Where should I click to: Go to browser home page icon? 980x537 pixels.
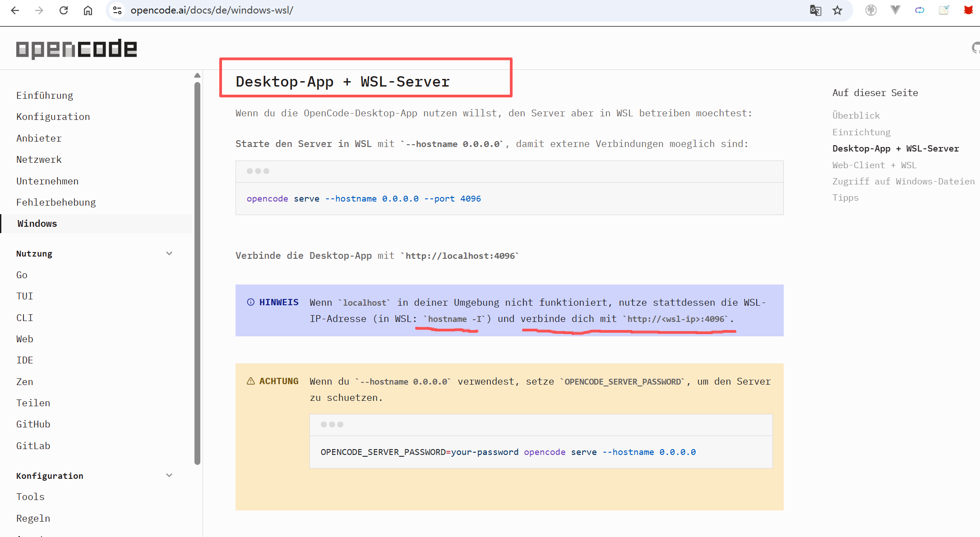click(x=88, y=10)
